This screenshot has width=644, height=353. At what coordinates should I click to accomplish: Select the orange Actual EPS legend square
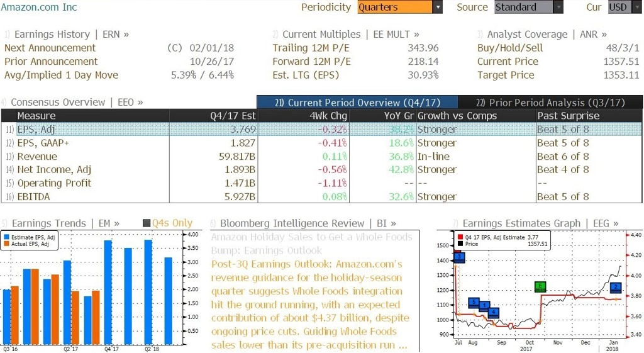coord(6,244)
